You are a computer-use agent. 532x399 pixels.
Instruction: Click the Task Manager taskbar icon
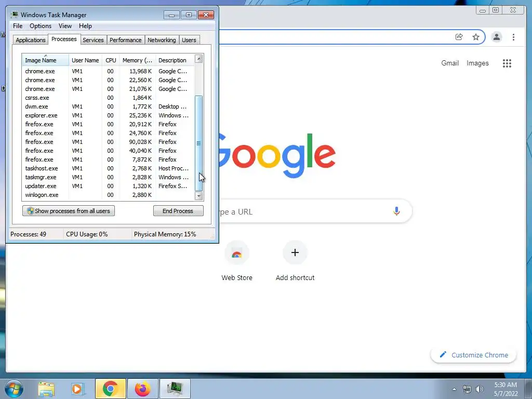[x=175, y=389]
